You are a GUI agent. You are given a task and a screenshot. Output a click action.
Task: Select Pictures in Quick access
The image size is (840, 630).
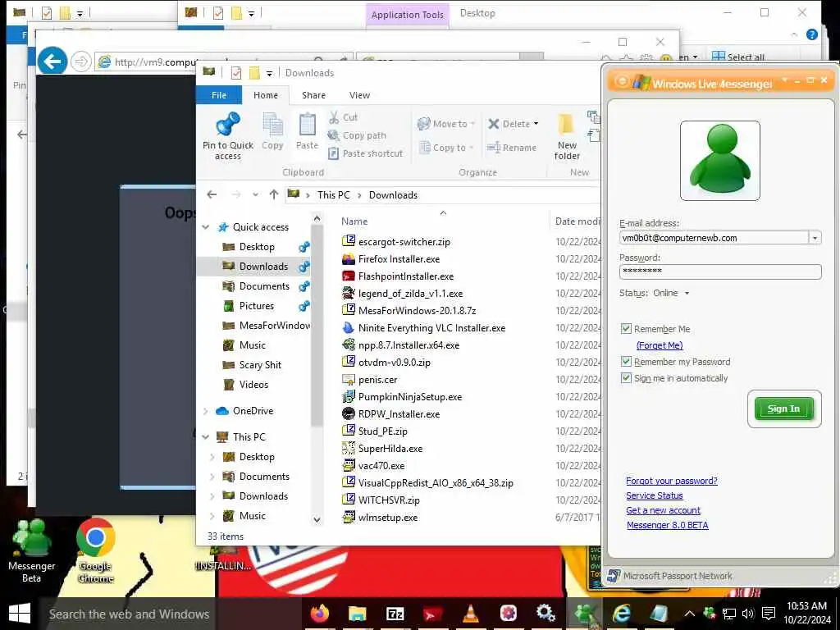coord(256,306)
